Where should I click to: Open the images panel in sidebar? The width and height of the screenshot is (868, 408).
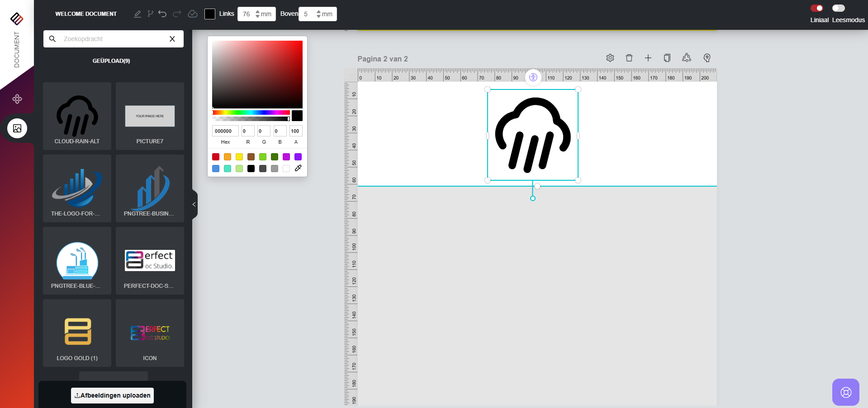[x=17, y=128]
